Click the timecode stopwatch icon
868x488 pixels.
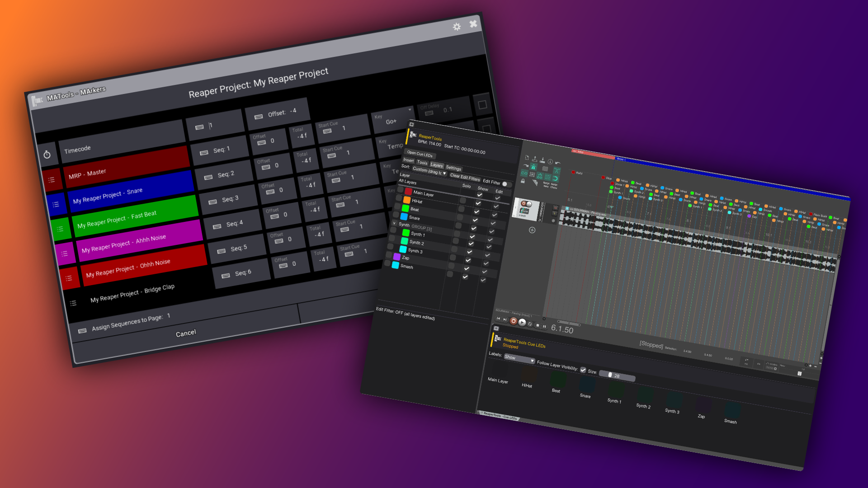pyautogui.click(x=47, y=155)
